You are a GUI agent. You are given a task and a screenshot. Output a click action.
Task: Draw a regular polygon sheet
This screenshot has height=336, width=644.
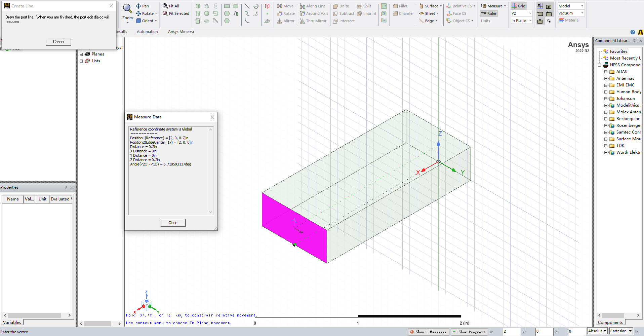pyautogui.click(x=227, y=21)
